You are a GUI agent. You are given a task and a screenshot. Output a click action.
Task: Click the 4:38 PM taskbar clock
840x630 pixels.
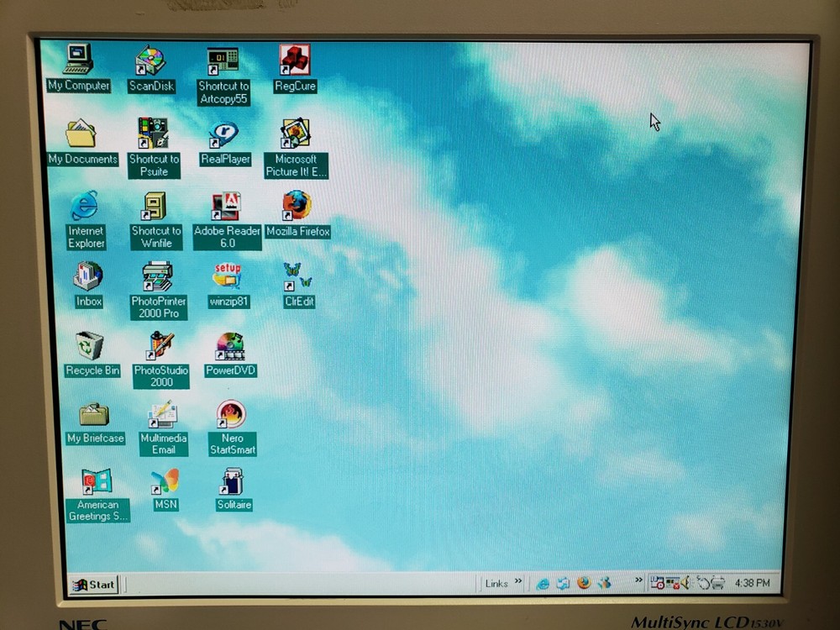coord(752,583)
